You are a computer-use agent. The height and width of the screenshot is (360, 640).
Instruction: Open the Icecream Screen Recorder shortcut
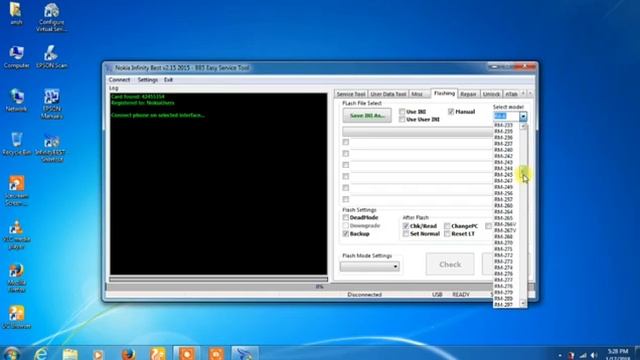pos(16,191)
